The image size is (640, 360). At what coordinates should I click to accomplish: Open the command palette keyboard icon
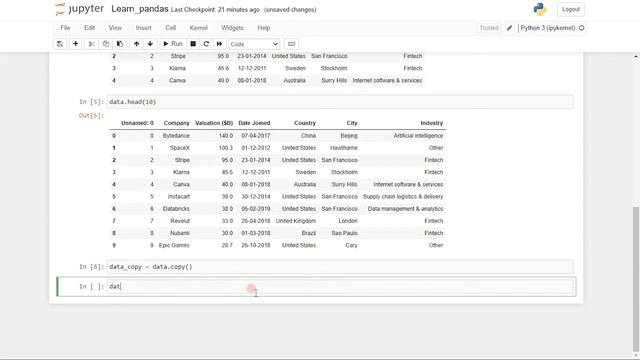291,44
